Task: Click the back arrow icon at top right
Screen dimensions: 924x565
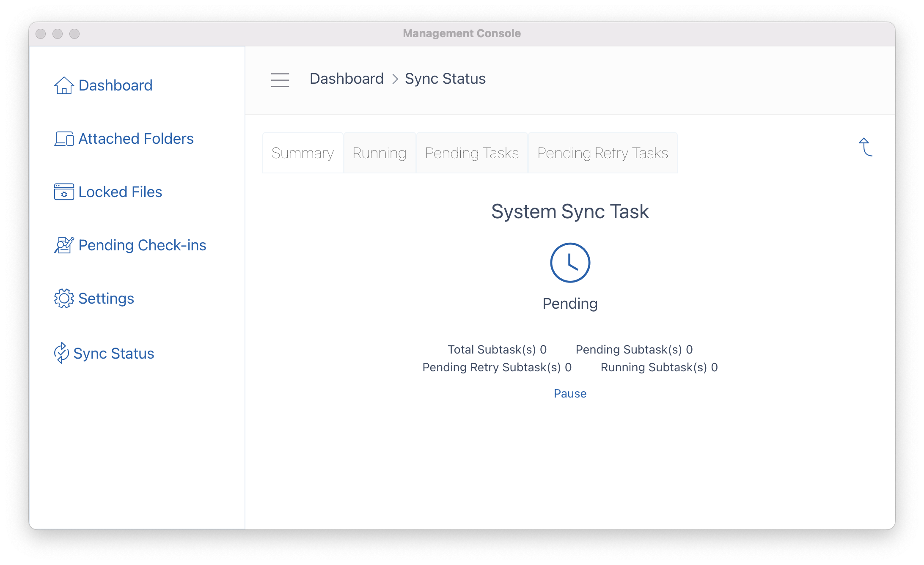Action: (x=866, y=147)
